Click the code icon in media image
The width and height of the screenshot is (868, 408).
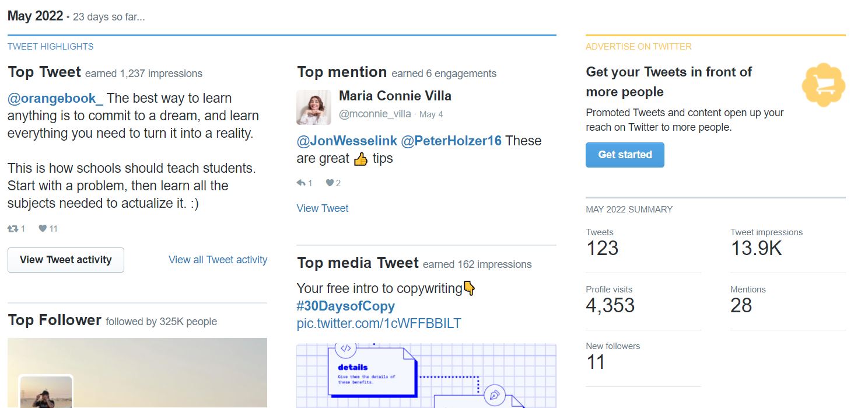tap(345, 348)
